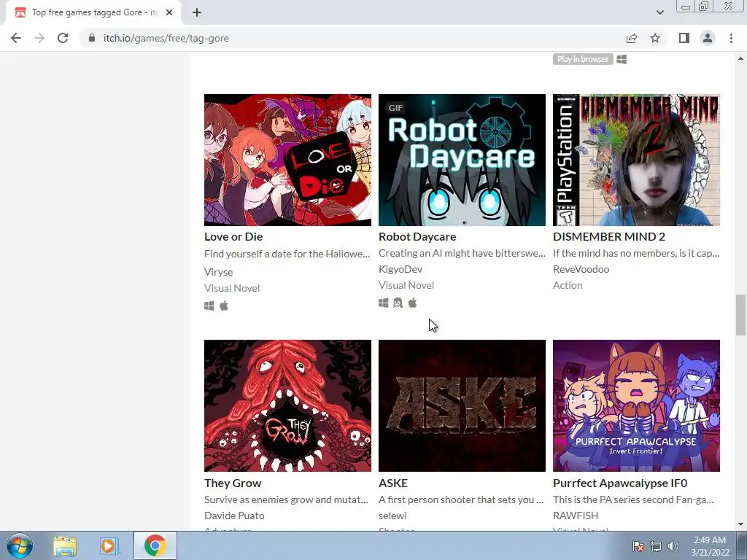Click macOS platform icon under Love or Die
The height and width of the screenshot is (560, 747).
224,306
